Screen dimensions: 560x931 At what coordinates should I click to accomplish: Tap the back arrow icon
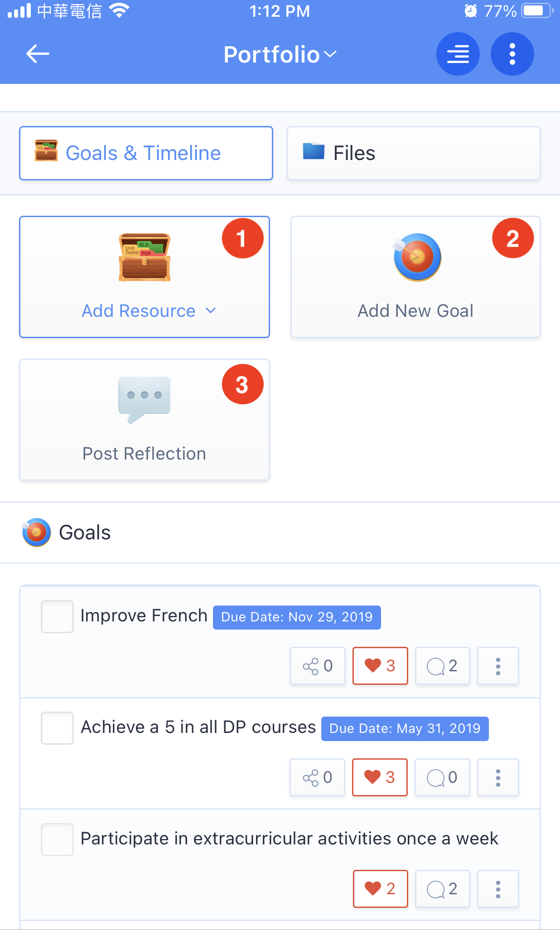point(38,54)
